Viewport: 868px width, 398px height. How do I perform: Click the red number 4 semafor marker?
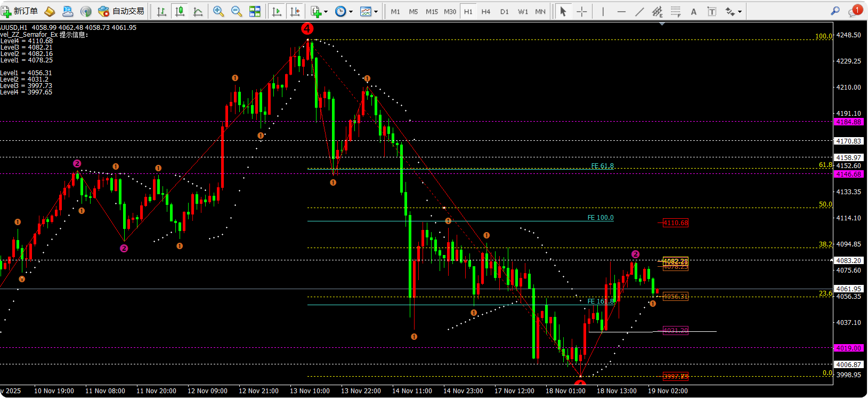click(307, 29)
